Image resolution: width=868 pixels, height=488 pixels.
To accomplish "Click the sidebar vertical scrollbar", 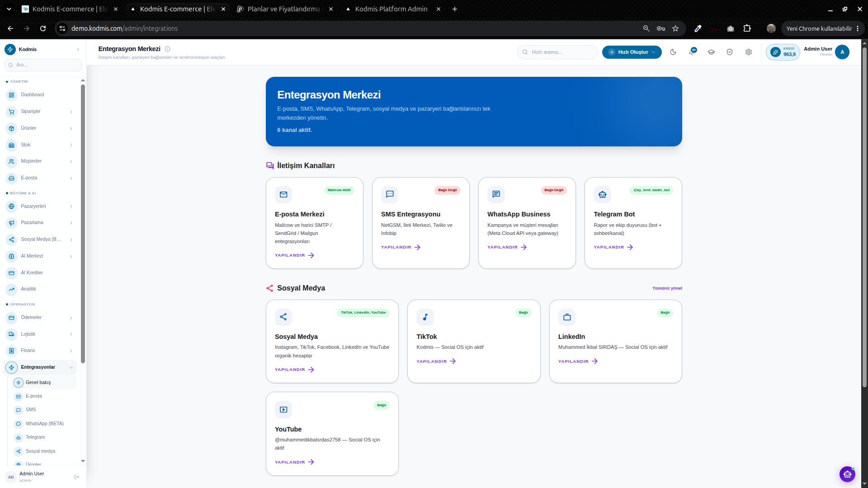I will [83, 224].
